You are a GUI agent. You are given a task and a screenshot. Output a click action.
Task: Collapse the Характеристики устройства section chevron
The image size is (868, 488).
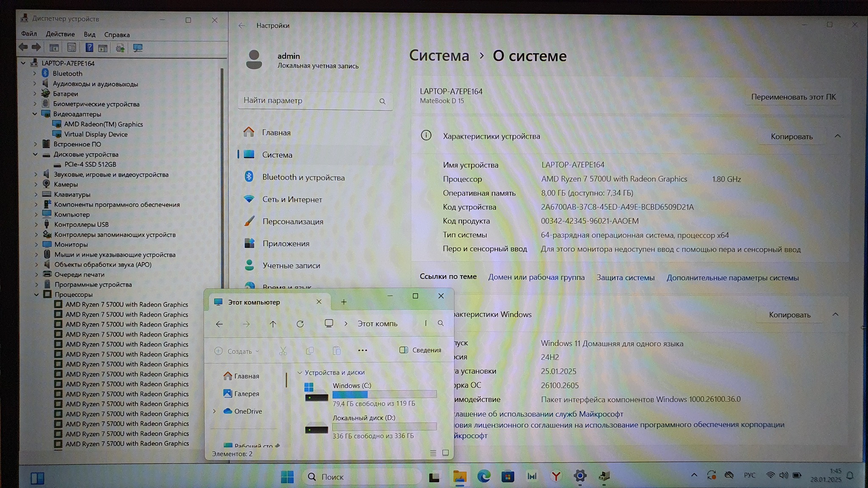[x=837, y=136]
